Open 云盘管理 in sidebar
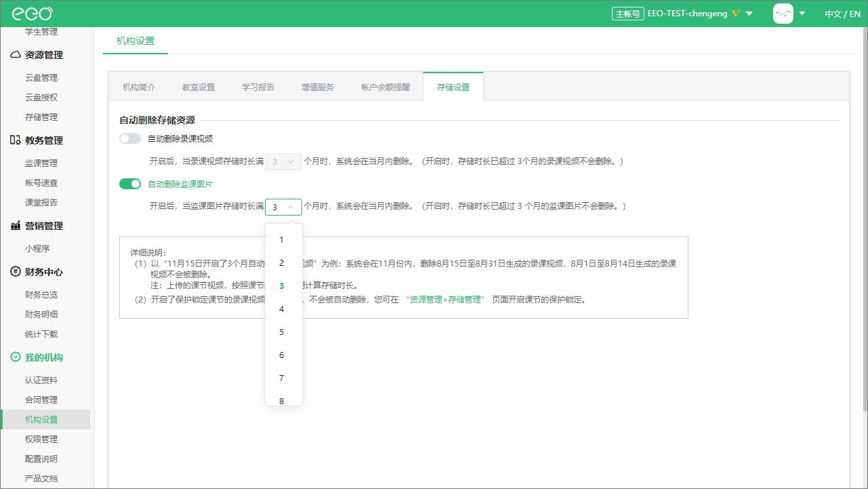868x489 pixels. pyautogui.click(x=41, y=78)
